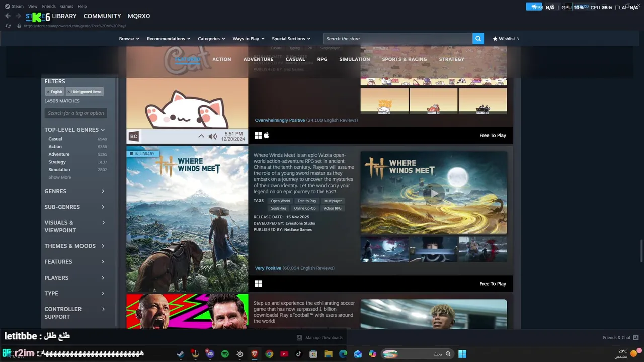Open Steam from the Windows taskbar
Image resolution: width=644 pixels, height=362 pixels.
point(180,354)
